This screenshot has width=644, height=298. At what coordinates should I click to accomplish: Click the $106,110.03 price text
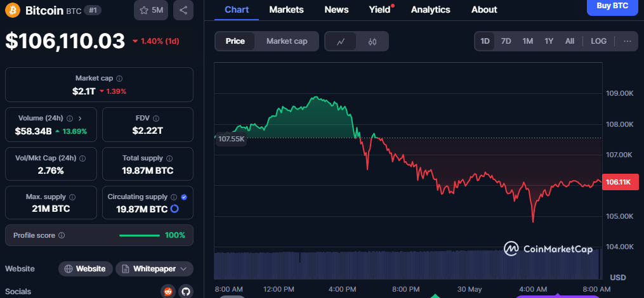coord(65,41)
